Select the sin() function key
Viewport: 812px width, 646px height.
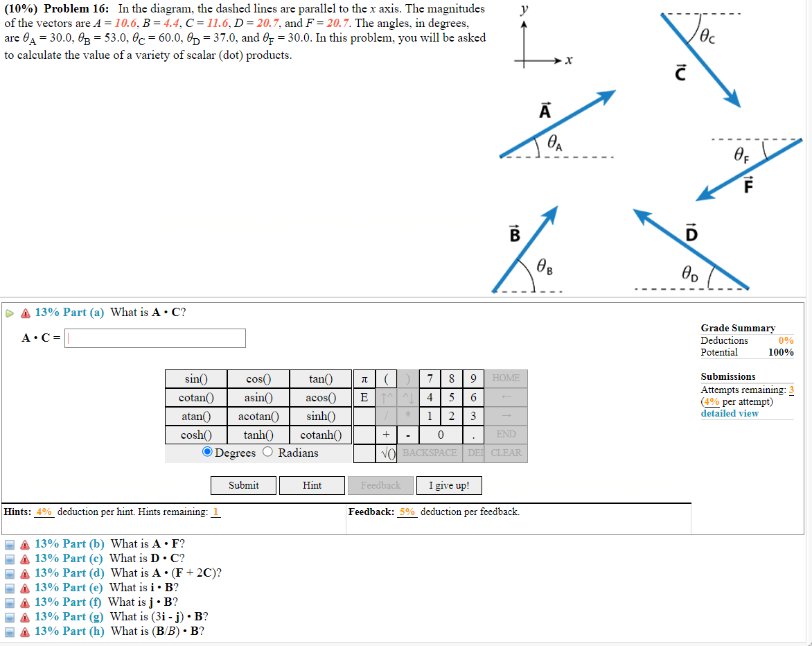click(195, 378)
